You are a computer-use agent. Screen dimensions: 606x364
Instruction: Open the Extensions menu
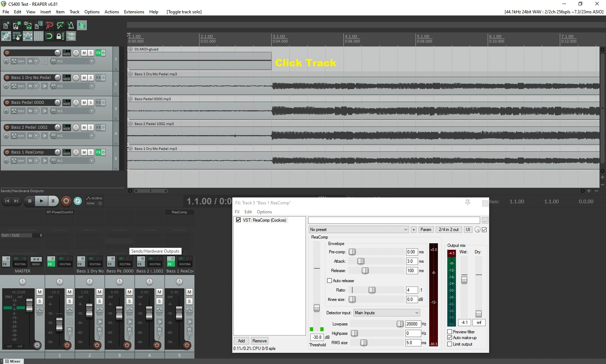click(x=134, y=12)
